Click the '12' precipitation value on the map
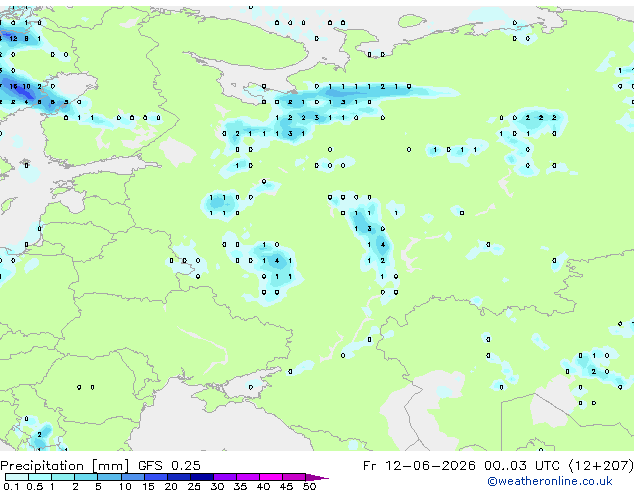The width and height of the screenshot is (634, 490). (13, 38)
